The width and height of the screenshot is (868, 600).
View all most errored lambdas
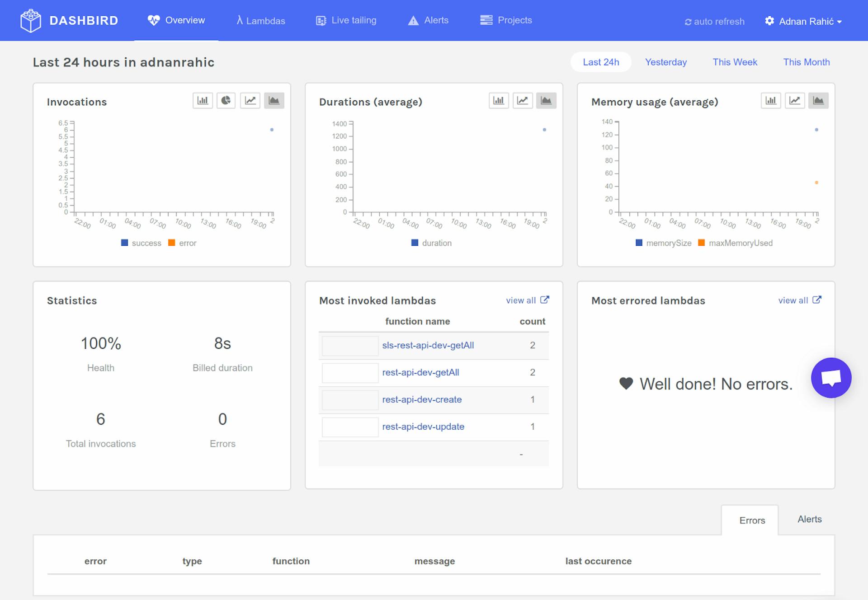click(x=799, y=300)
